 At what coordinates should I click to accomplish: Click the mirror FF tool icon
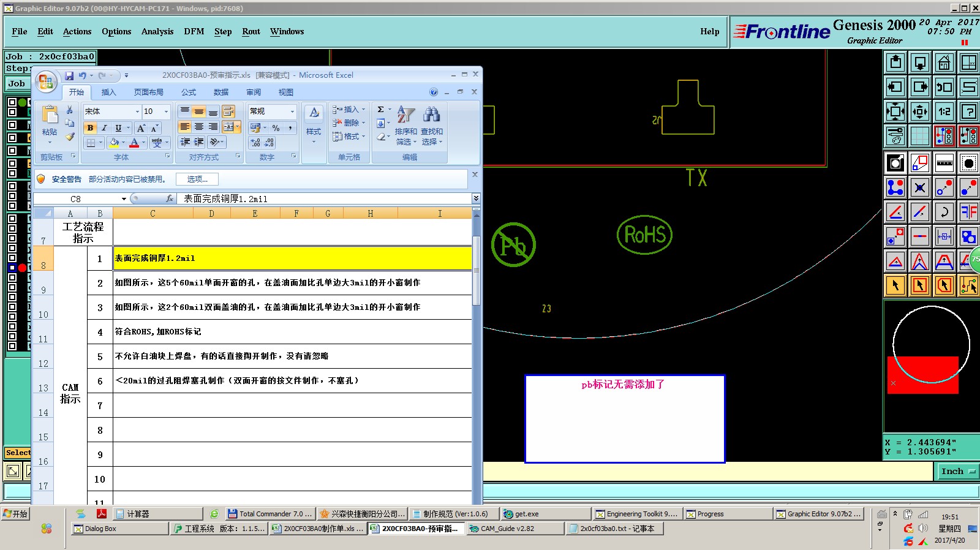[968, 212]
